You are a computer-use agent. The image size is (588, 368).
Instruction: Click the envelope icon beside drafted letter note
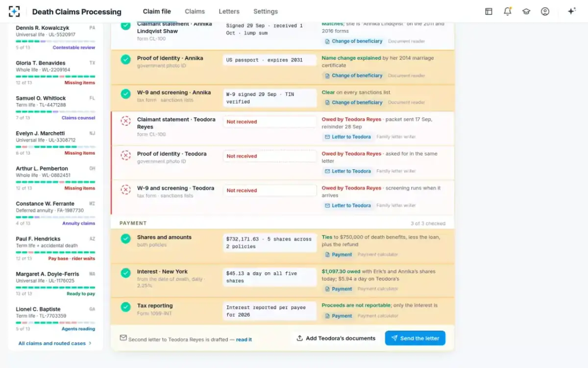[123, 338]
